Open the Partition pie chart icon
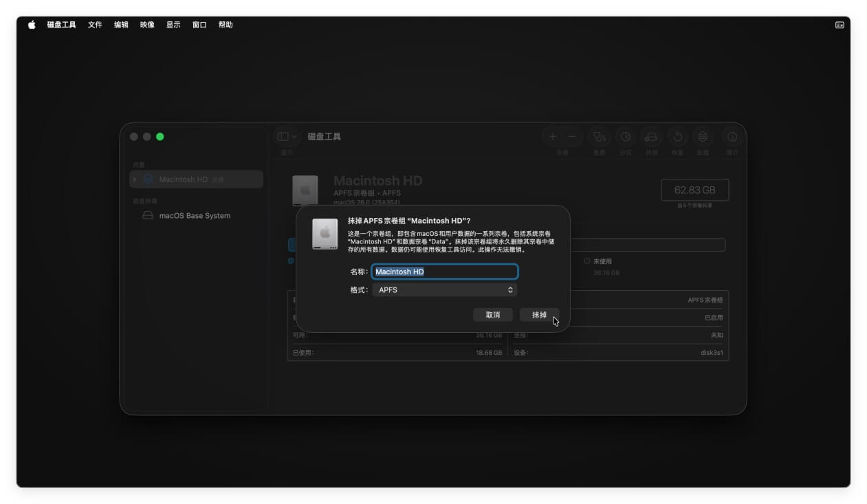Screen dimensions: 867x504 point(625,136)
